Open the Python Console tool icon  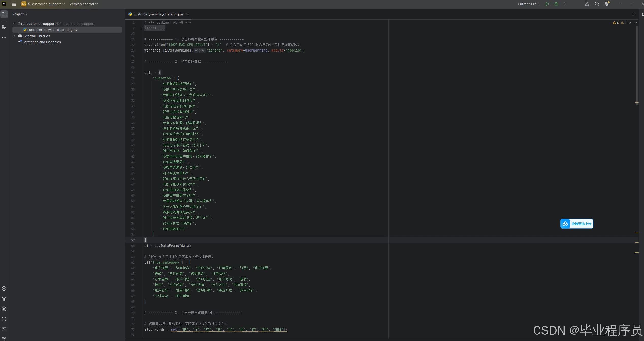[4, 288]
